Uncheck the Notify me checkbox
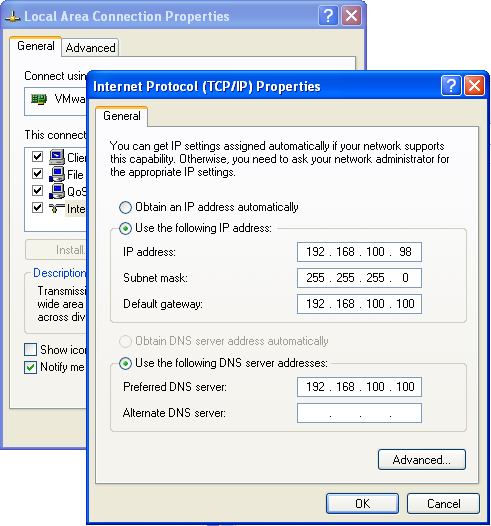The width and height of the screenshot is (491, 526). point(31,367)
